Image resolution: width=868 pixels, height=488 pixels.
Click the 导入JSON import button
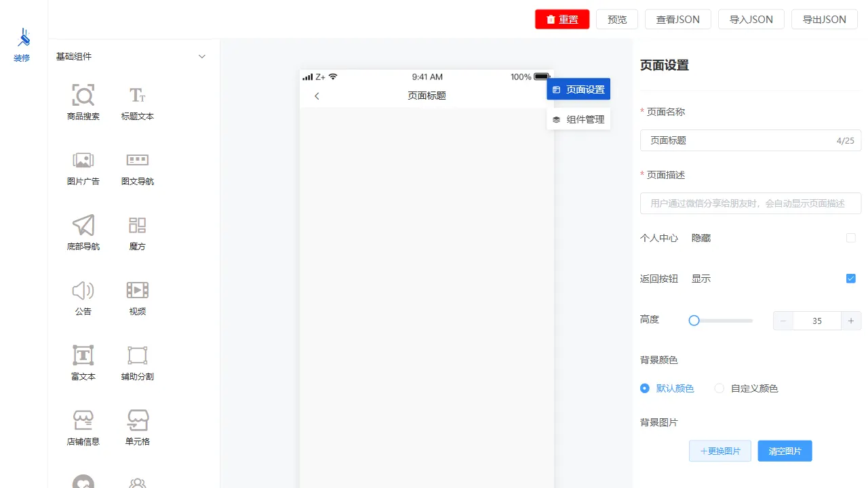(x=751, y=19)
